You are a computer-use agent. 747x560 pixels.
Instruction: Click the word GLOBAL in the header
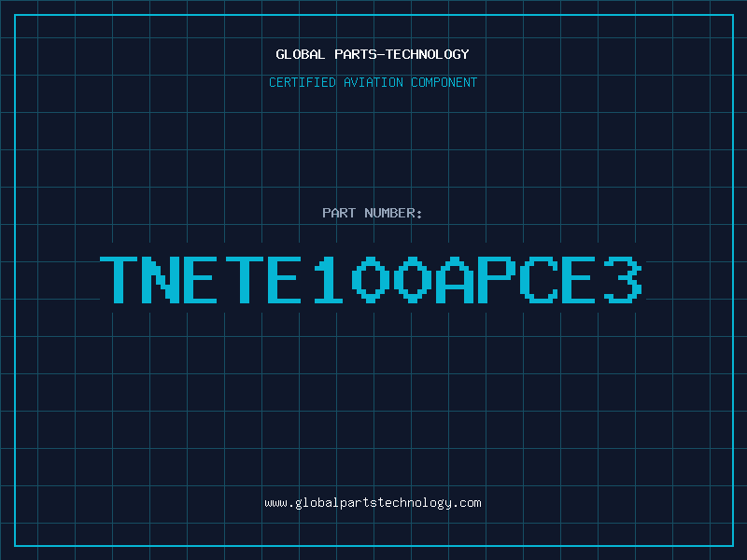pyautogui.click(x=301, y=54)
